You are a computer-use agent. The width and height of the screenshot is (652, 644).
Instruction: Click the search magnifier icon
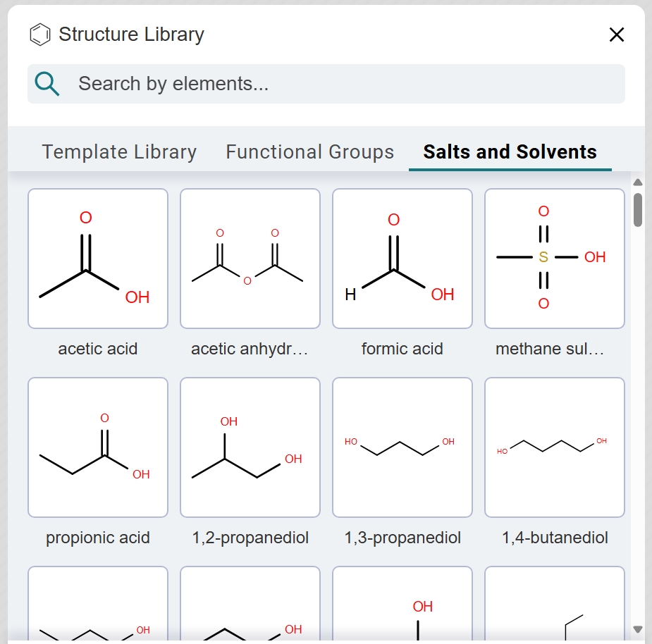click(x=47, y=84)
